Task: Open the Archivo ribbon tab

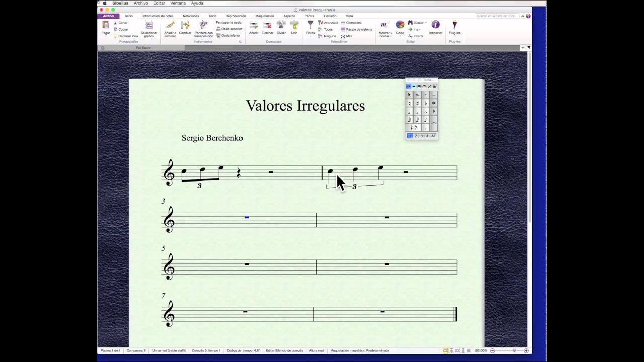Action: 108,16
